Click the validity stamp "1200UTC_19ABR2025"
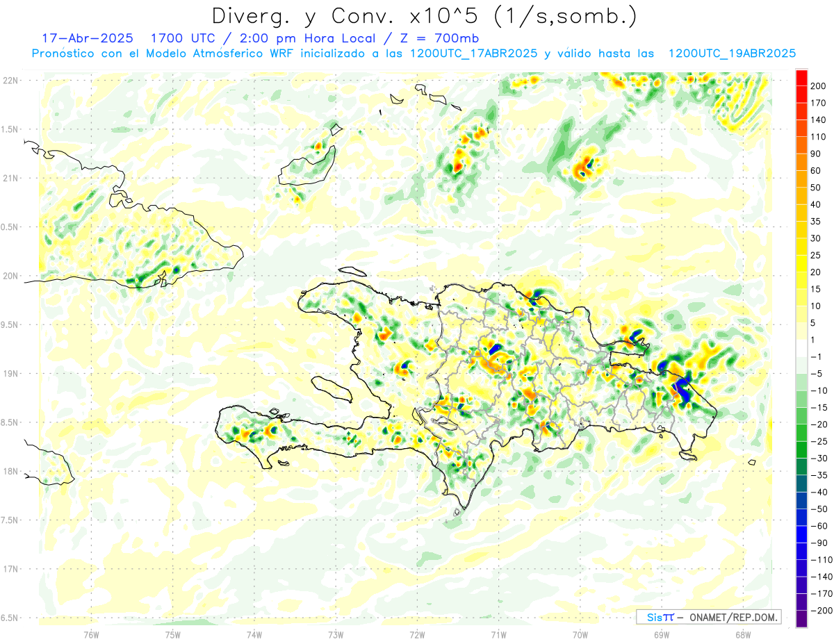 click(732, 53)
